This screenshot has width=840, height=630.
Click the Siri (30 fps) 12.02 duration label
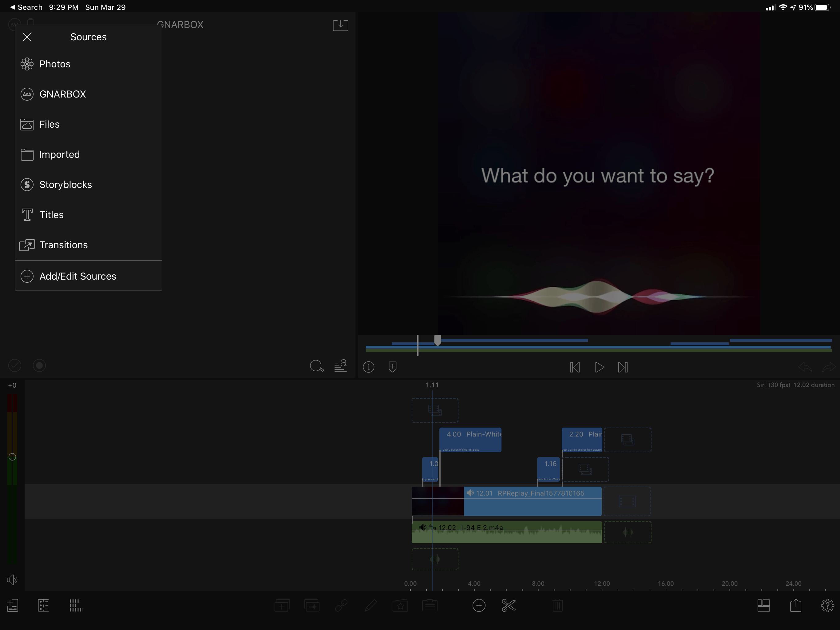coord(795,385)
